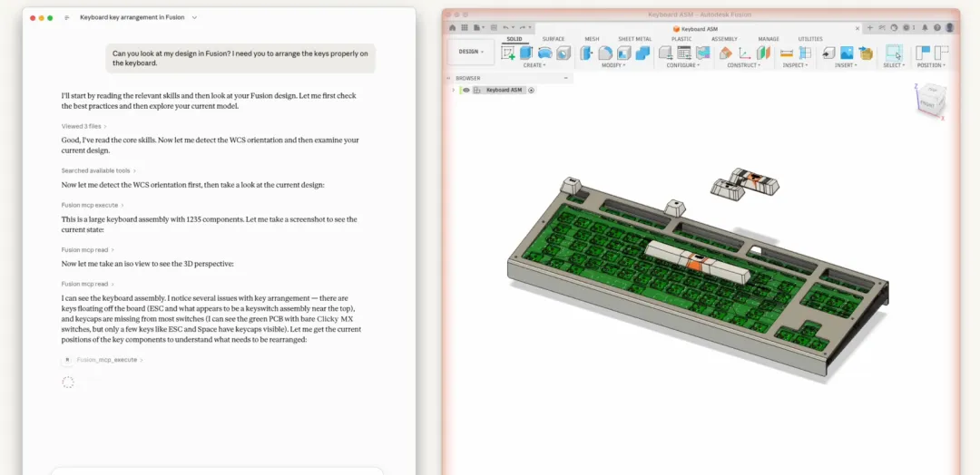Select the Measure tool
This screenshot has height=475, width=980.
[787, 53]
